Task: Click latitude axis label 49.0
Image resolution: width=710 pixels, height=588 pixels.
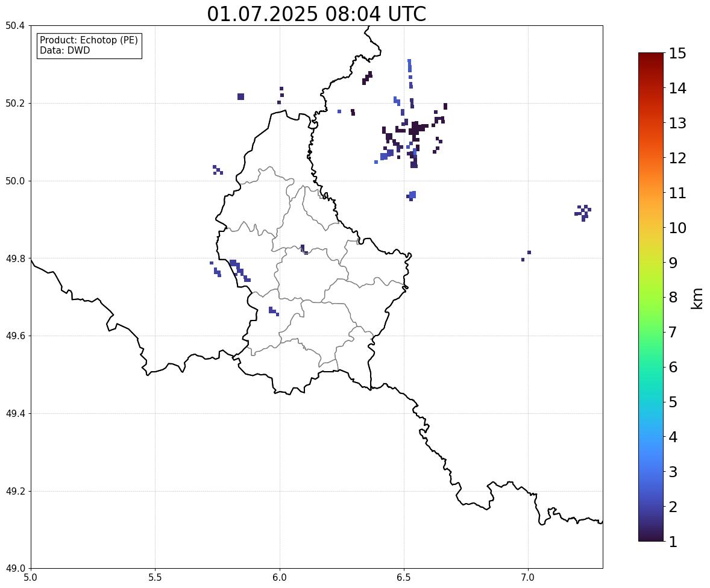Action: tap(15, 569)
